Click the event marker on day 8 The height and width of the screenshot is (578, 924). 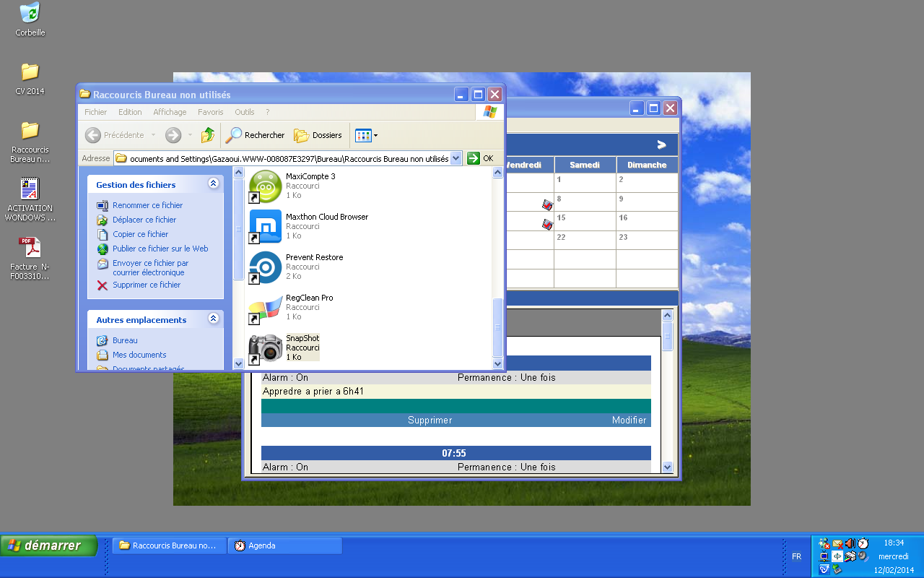click(548, 205)
